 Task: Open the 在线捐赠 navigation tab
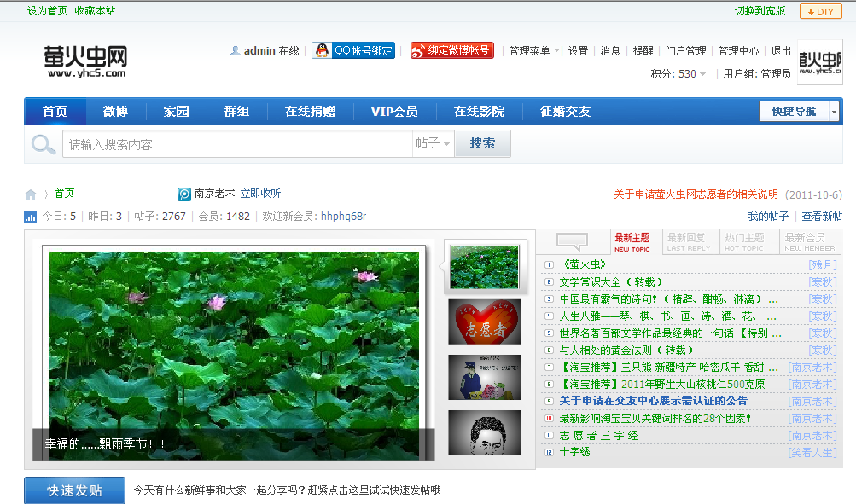[x=310, y=111]
